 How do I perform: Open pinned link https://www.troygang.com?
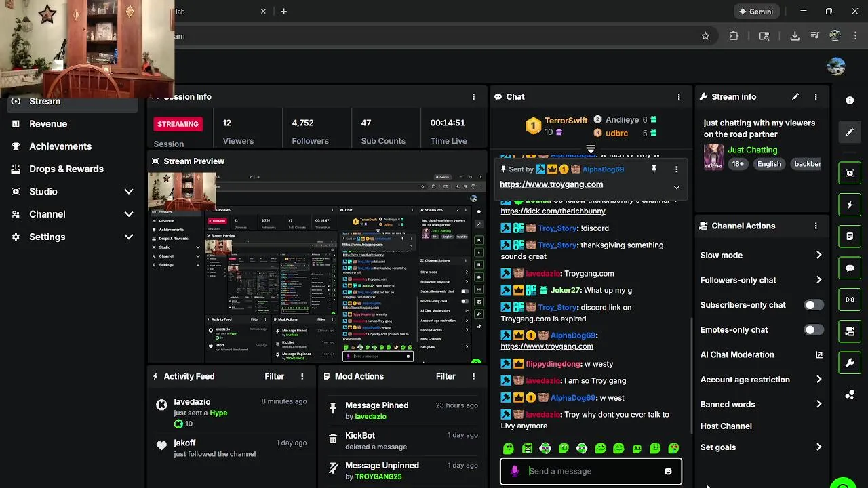pyautogui.click(x=551, y=184)
